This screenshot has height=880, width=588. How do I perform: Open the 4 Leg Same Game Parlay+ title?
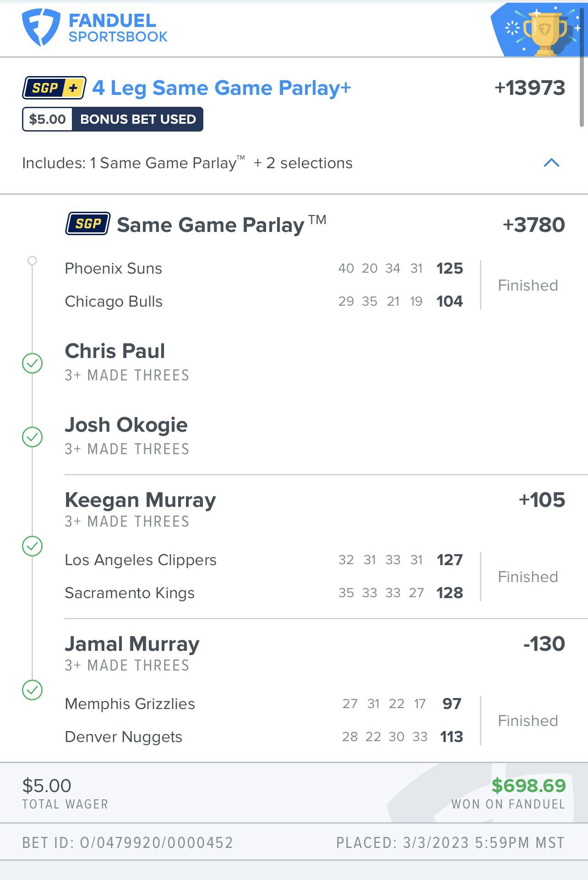tap(222, 88)
